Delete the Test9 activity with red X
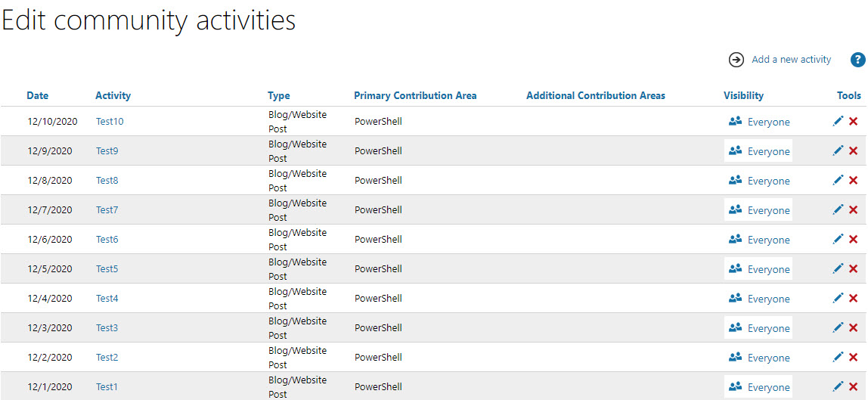 point(853,150)
